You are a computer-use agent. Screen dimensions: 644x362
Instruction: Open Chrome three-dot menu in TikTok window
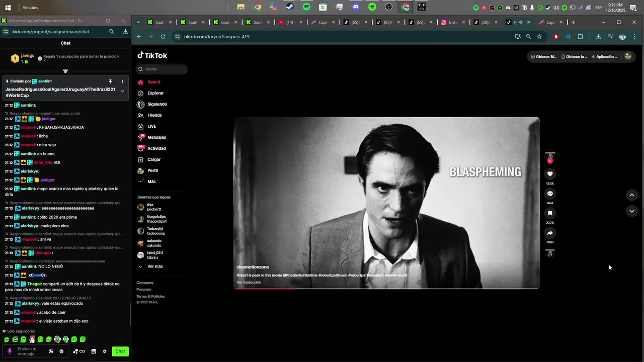[634, 37]
